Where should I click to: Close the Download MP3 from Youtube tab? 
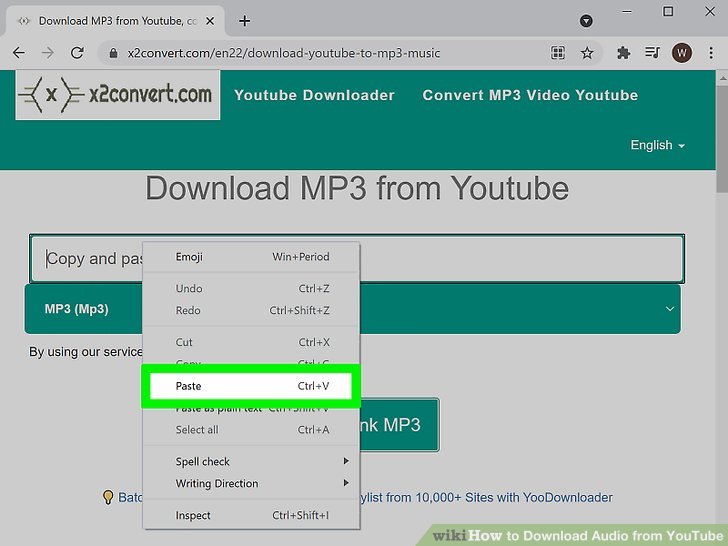210,21
